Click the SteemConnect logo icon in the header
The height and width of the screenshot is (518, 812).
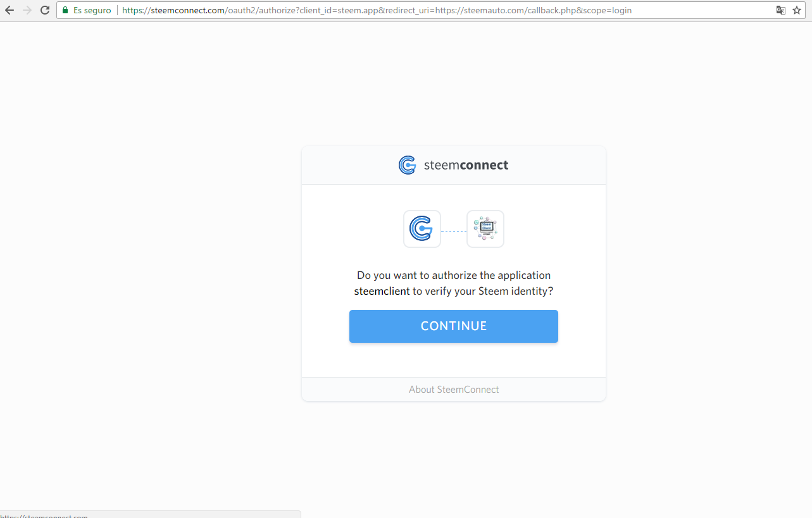click(x=407, y=165)
